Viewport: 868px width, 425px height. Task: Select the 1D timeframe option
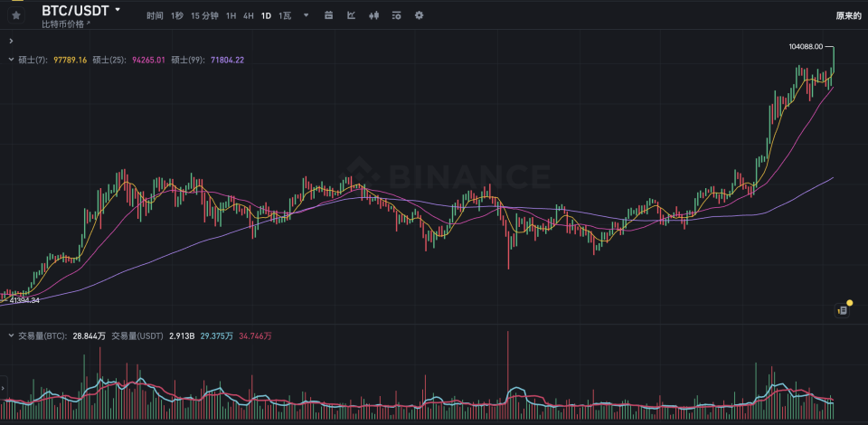266,16
